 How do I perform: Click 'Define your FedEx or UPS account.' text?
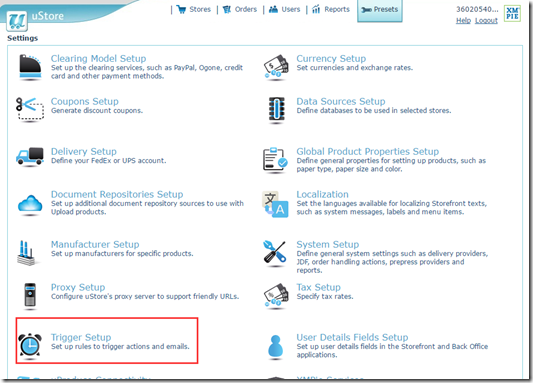tap(109, 160)
